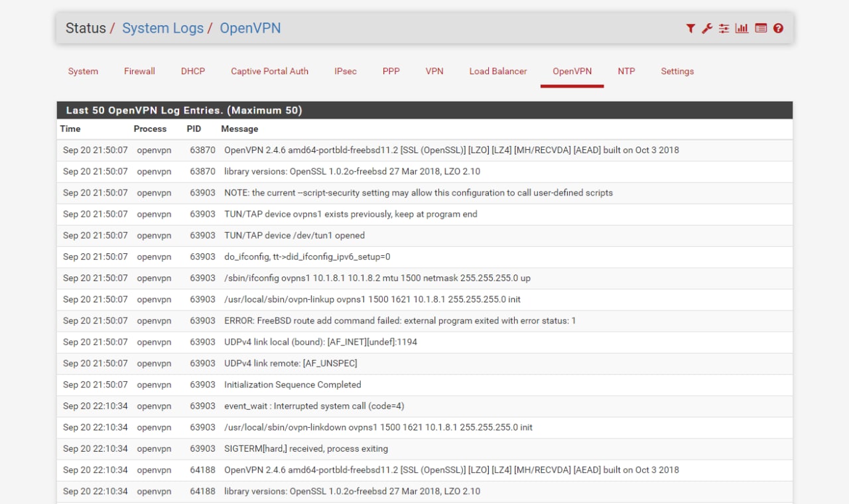Open the Settings tab
Screen dimensions: 849x504
pos(677,71)
